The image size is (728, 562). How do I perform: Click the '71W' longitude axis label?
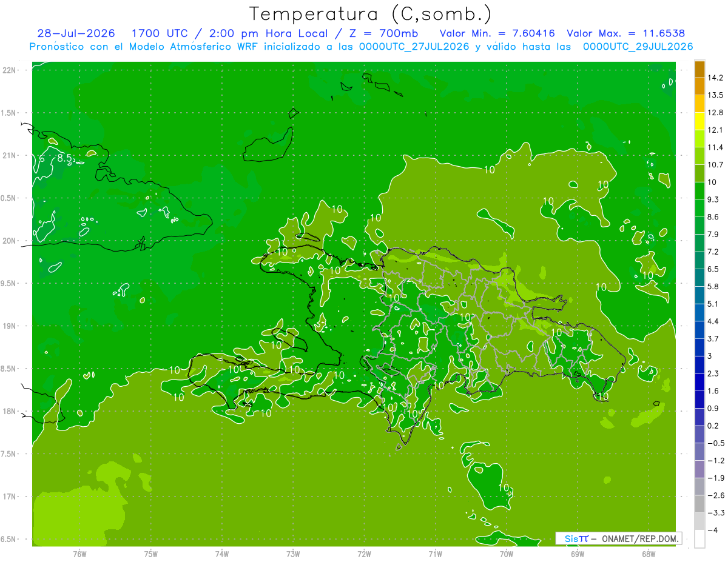[435, 554]
